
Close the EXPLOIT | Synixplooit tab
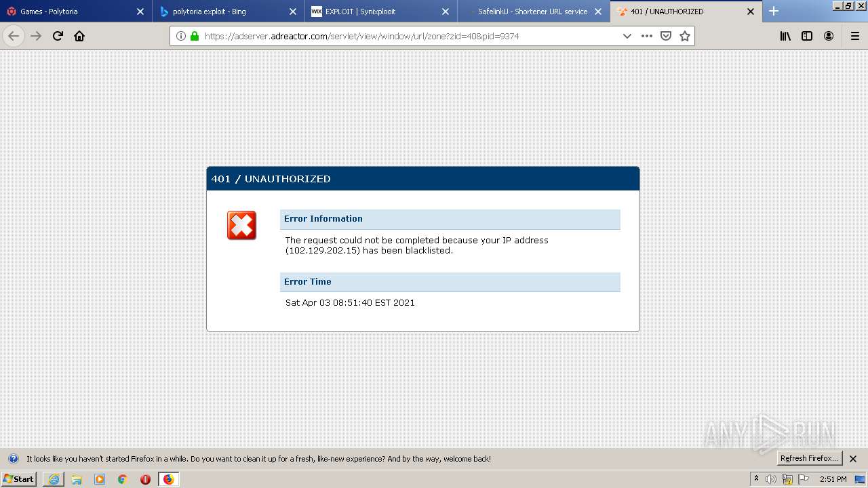pyautogui.click(x=446, y=12)
